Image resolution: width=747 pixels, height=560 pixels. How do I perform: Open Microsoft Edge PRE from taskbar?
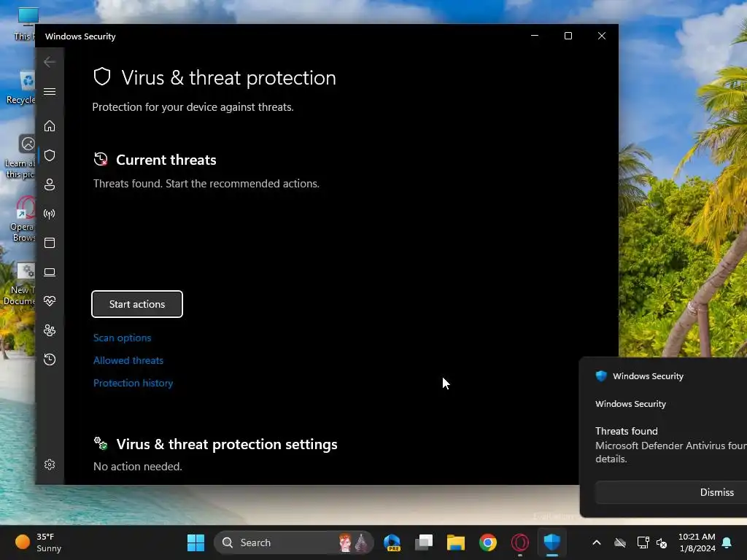click(x=392, y=542)
